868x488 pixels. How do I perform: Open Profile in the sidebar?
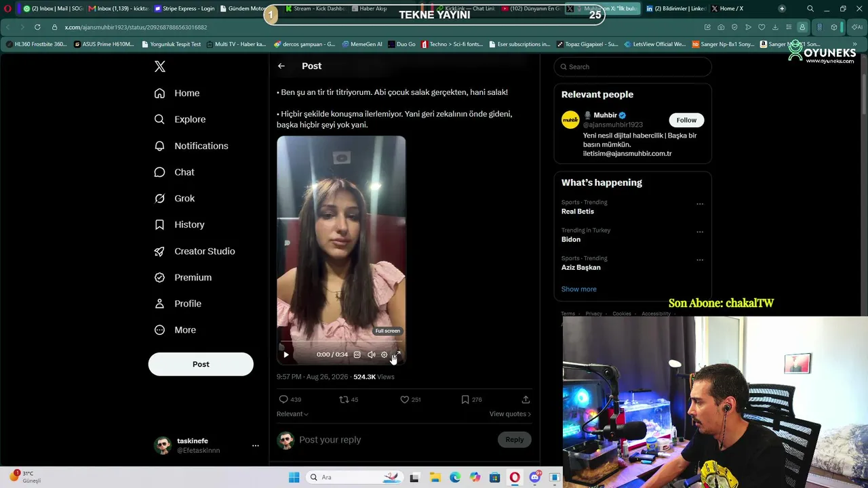[178, 304]
